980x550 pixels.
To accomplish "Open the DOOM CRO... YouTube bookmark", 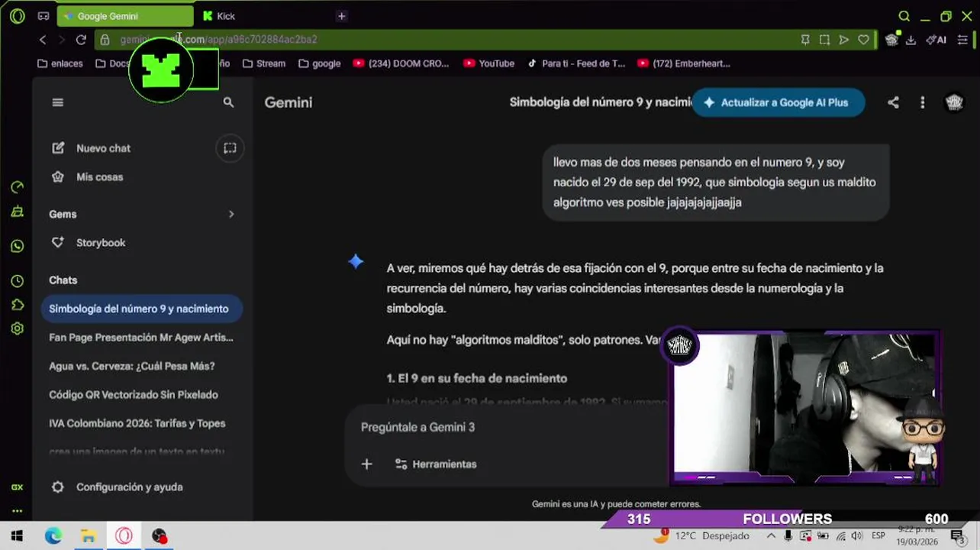I will point(401,63).
